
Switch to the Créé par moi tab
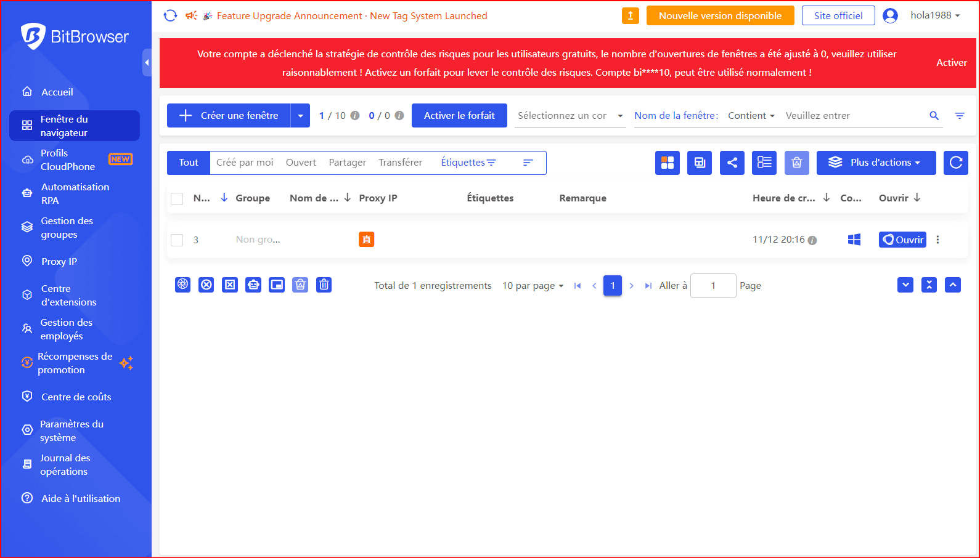(245, 163)
